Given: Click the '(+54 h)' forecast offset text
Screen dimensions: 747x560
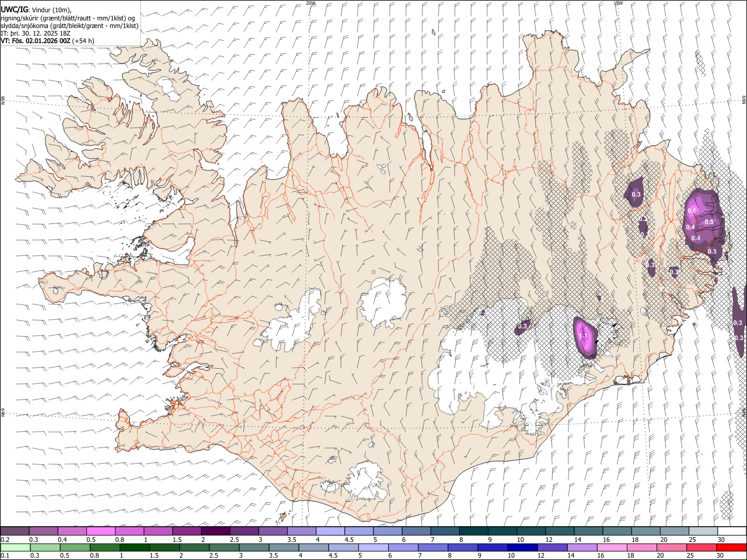Looking at the screenshot, I should tap(83, 41).
